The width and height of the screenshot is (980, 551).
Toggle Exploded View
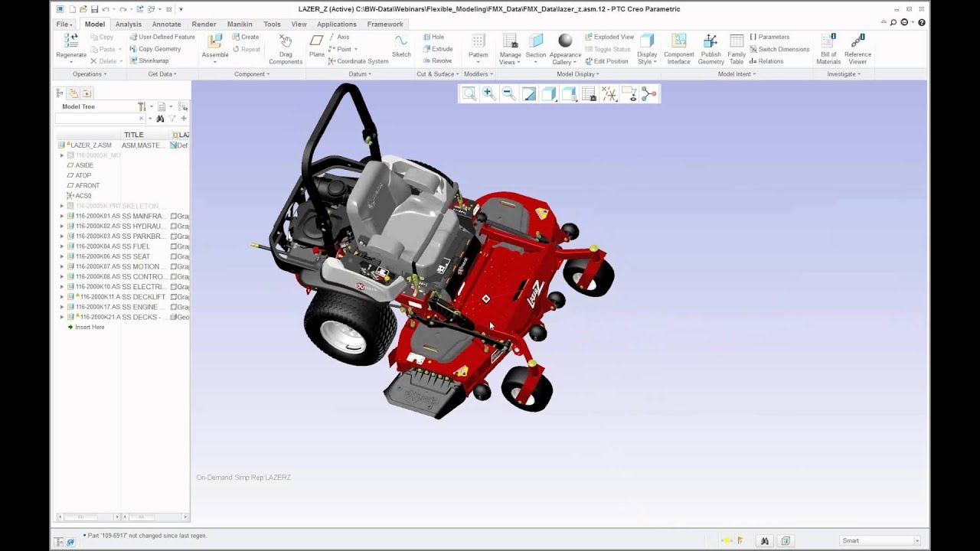point(609,37)
